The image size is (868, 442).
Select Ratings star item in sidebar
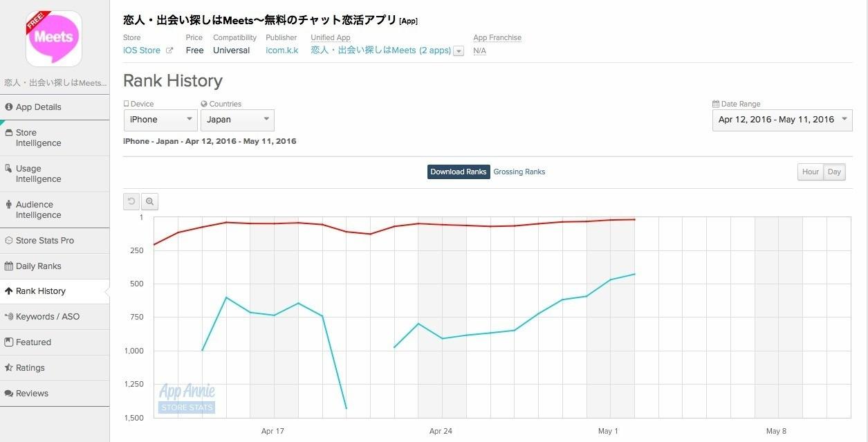pyautogui.click(x=55, y=368)
